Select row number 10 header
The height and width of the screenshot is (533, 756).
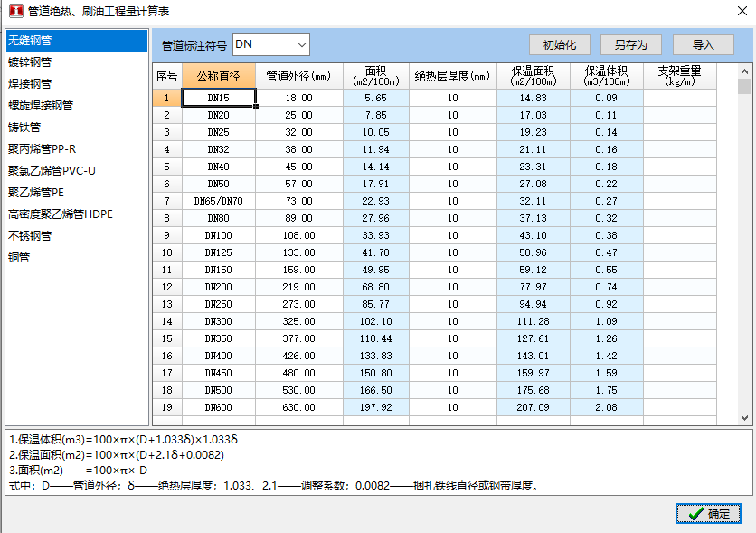coord(166,252)
